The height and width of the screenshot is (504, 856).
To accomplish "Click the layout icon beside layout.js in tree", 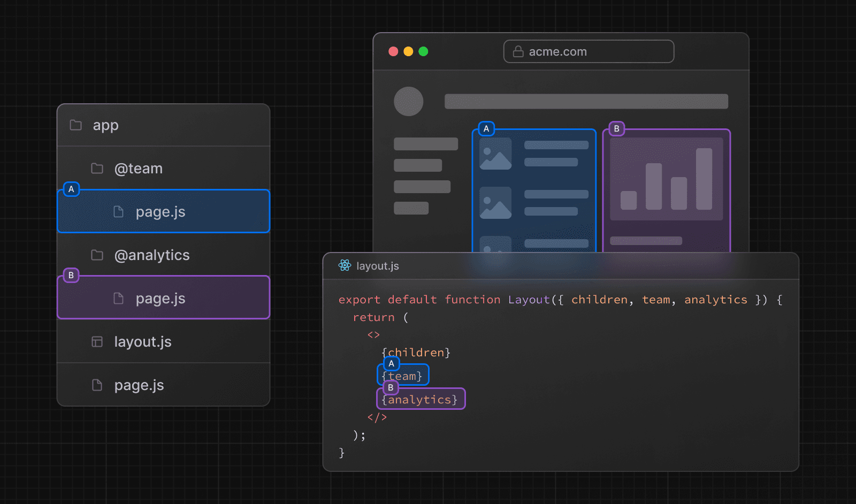I will click(97, 342).
